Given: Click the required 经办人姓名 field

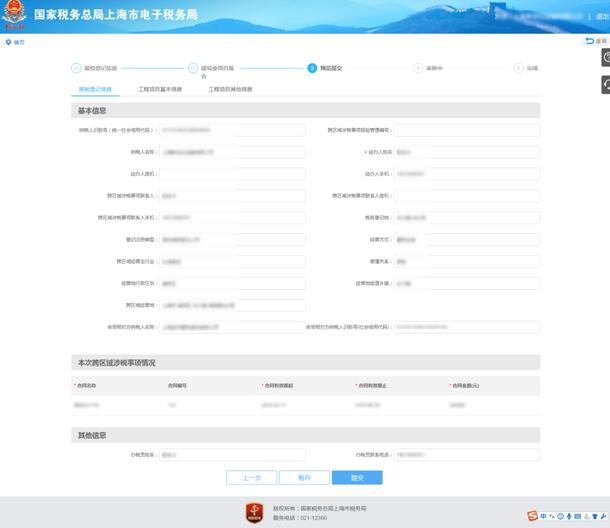Looking at the screenshot, I should [467, 152].
